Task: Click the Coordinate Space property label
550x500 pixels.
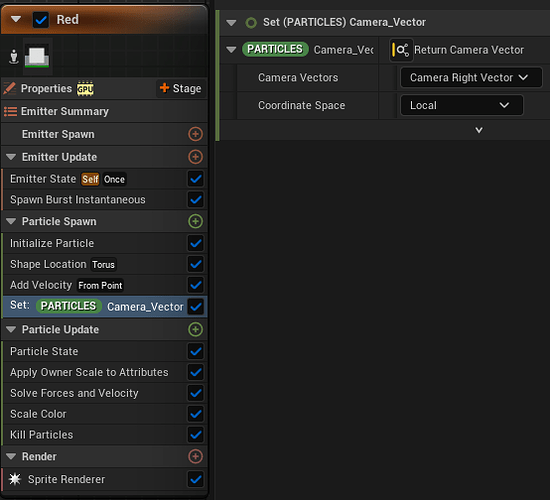Action: click(x=301, y=105)
